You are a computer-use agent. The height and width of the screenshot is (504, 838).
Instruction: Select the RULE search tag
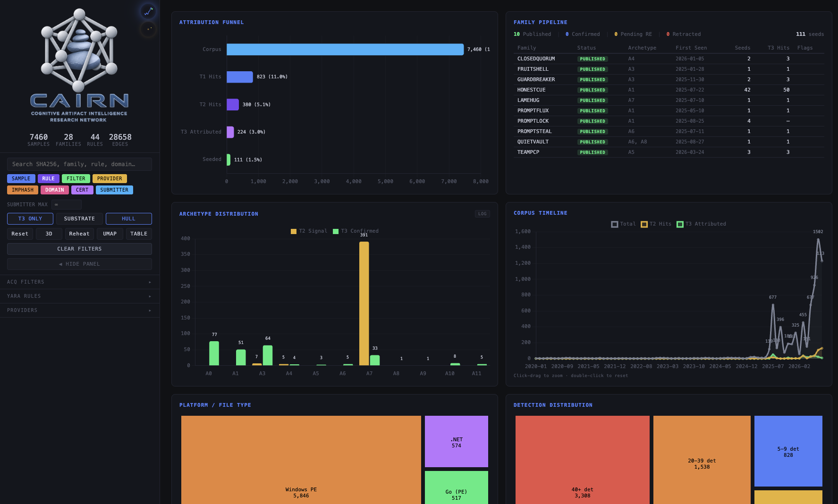click(x=49, y=179)
